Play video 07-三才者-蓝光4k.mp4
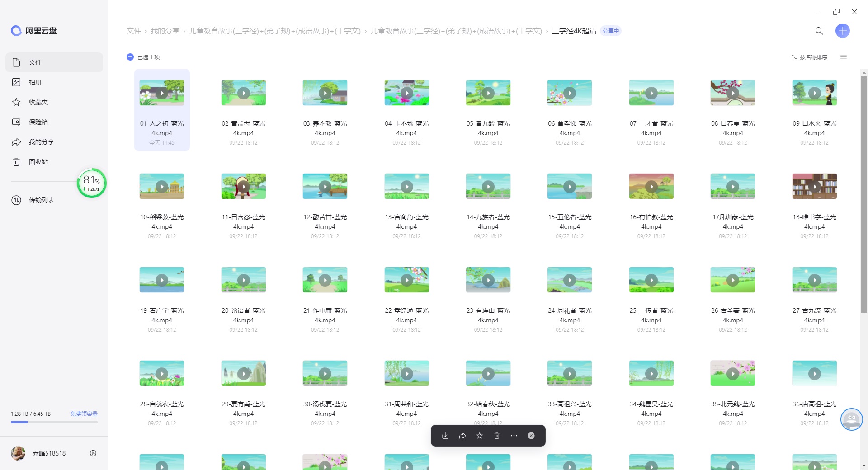The height and width of the screenshot is (470, 868). point(651,93)
